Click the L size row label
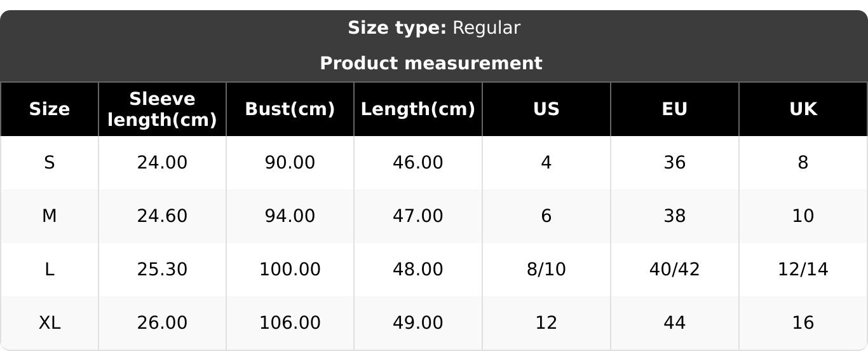The height and width of the screenshot is (351, 868). [x=49, y=270]
